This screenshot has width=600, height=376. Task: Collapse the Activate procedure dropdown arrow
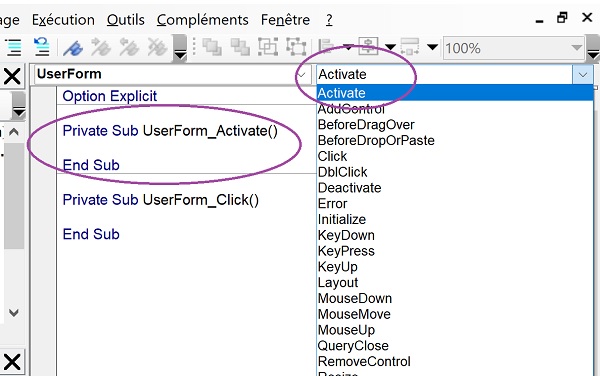tap(583, 75)
